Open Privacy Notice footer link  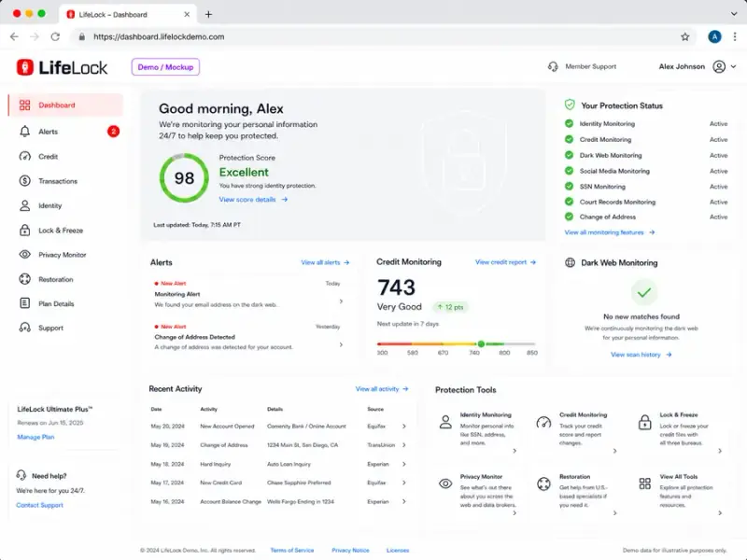pos(350,550)
